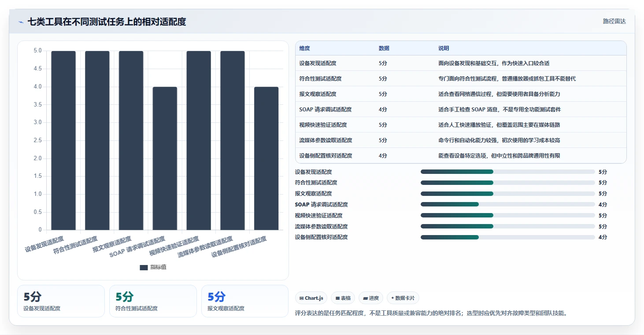Click the 视频快速验证适配度 chart bar
This screenshot has height=335, width=644.
(x=199, y=140)
